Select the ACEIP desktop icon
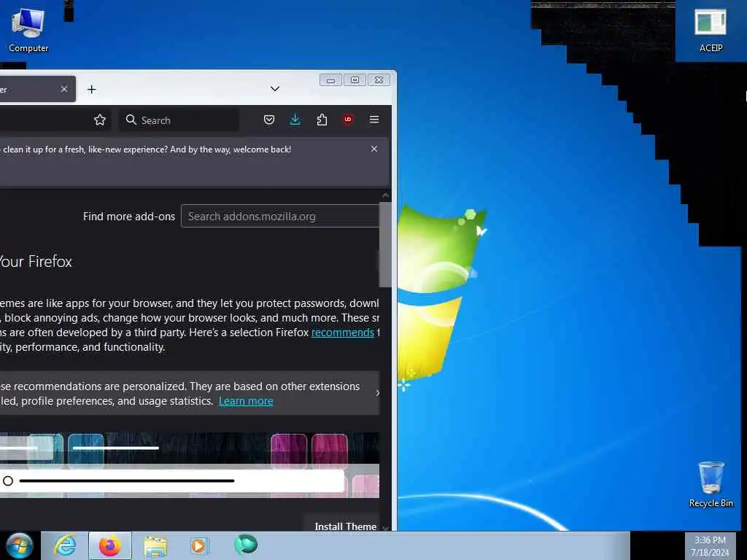Viewport: 747px width, 560px height. [x=711, y=29]
